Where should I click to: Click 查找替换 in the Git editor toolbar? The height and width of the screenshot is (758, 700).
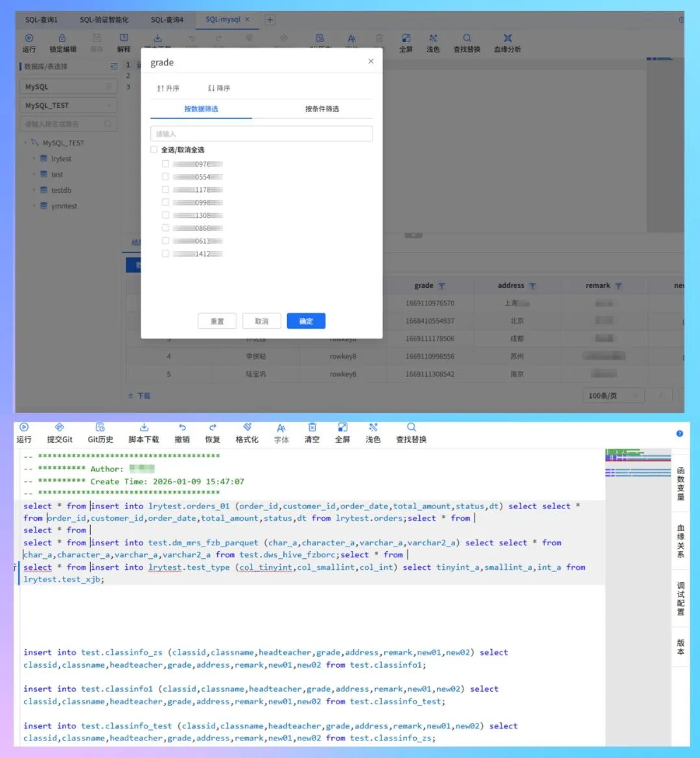tap(411, 432)
